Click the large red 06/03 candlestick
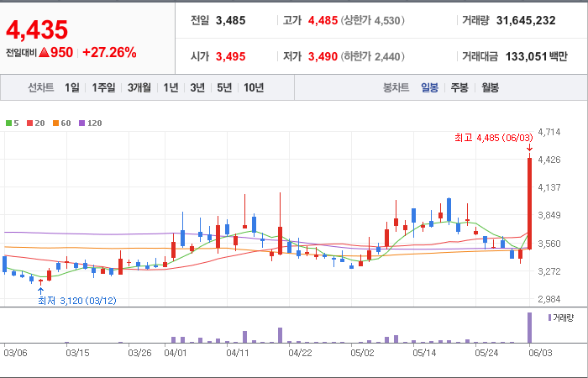This screenshot has width=588, height=378. 529,203
